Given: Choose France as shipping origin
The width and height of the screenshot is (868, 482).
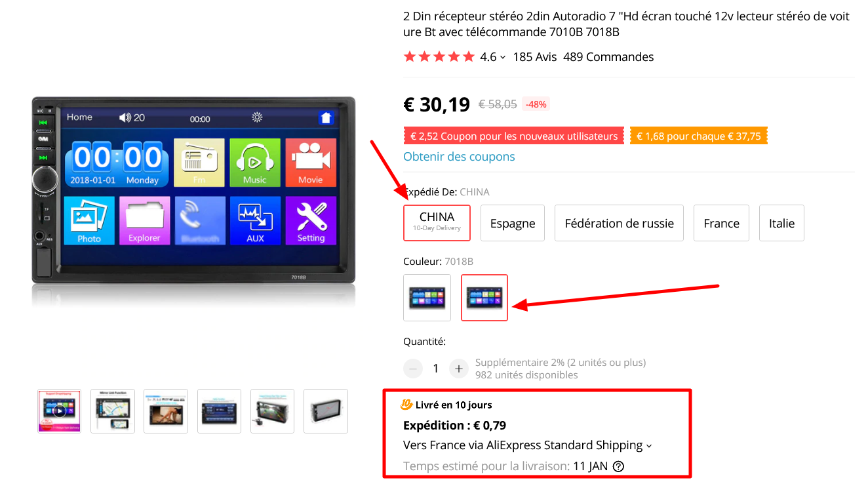Looking at the screenshot, I should (721, 223).
